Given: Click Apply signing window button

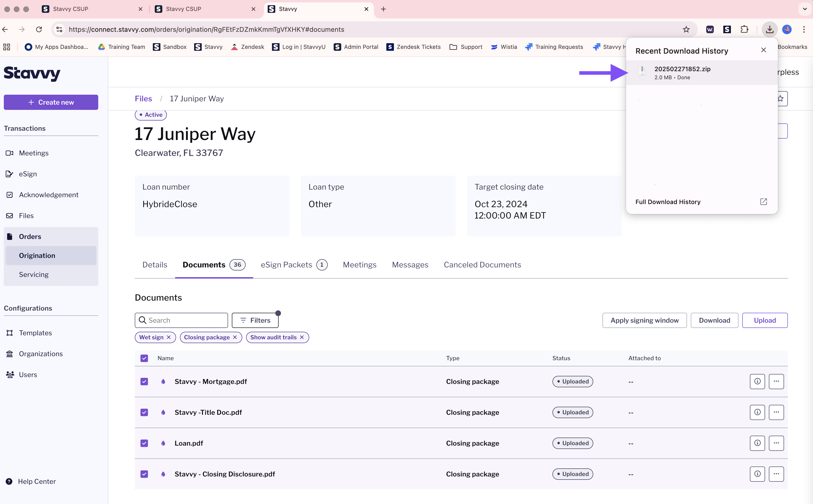Looking at the screenshot, I should (x=644, y=320).
